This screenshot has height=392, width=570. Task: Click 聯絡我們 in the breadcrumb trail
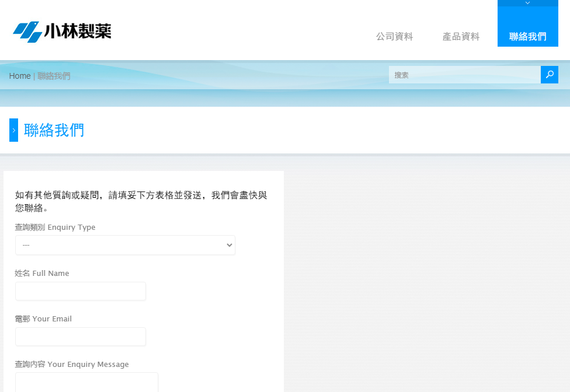click(x=54, y=76)
